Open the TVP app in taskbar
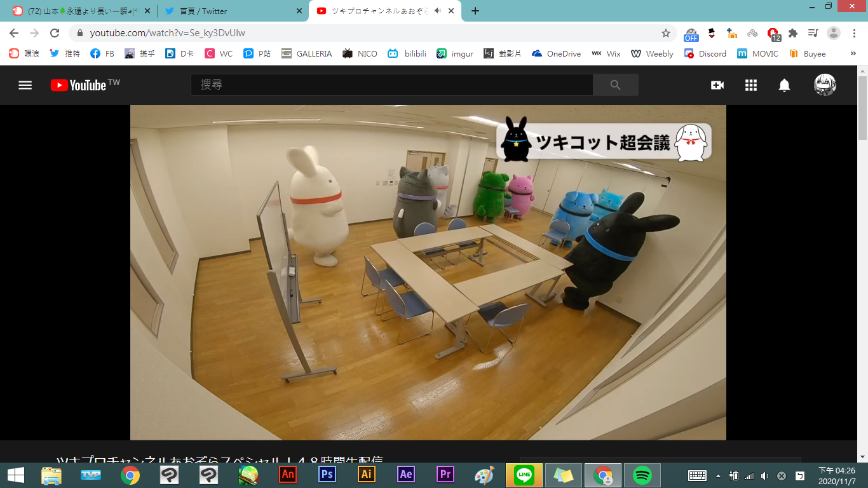868x488 pixels. pos(91,475)
